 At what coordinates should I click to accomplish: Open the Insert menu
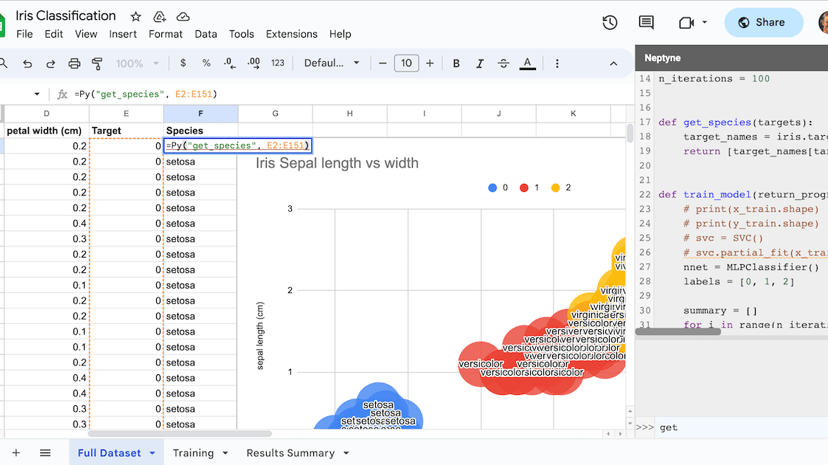click(123, 34)
